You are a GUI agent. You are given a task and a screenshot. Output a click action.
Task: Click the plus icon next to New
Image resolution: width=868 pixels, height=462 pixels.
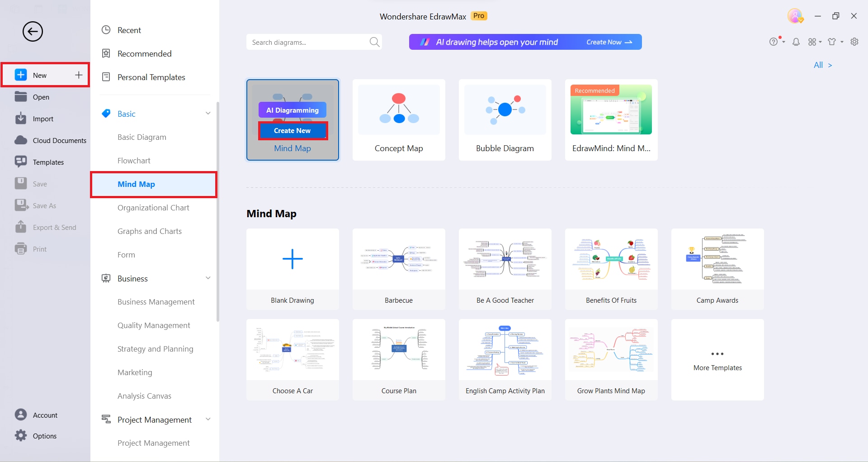point(79,75)
